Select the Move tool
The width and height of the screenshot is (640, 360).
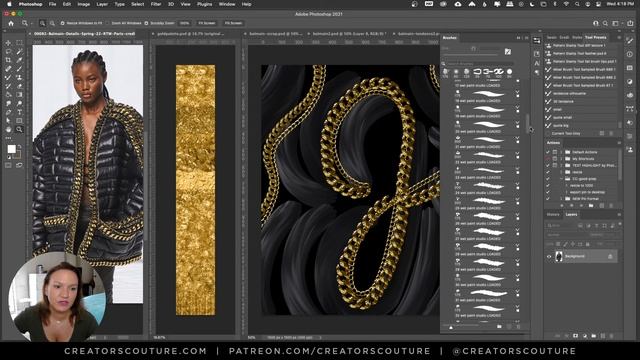pyautogui.click(x=8, y=42)
